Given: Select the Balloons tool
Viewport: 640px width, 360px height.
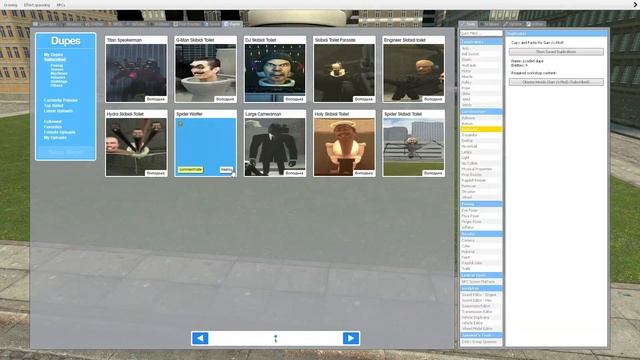Looking at the screenshot, I should (x=481, y=118).
